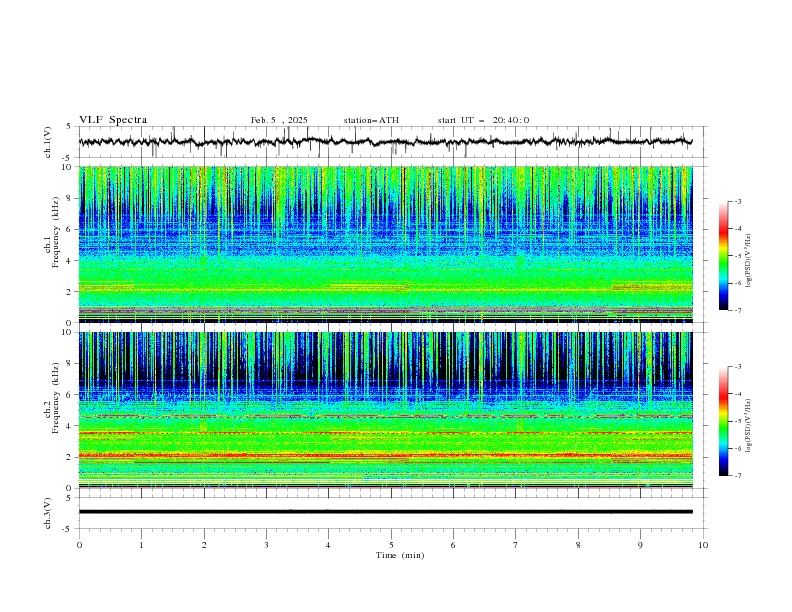Click the '-5' label on ch.1 colorbar
The width and height of the screenshot is (792, 612).
pos(737,256)
